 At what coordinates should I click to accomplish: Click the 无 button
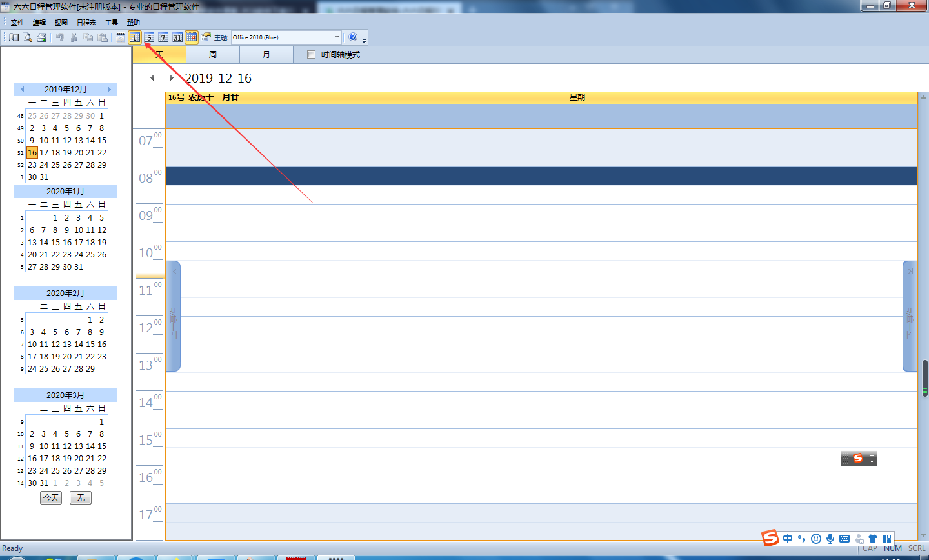coord(81,498)
